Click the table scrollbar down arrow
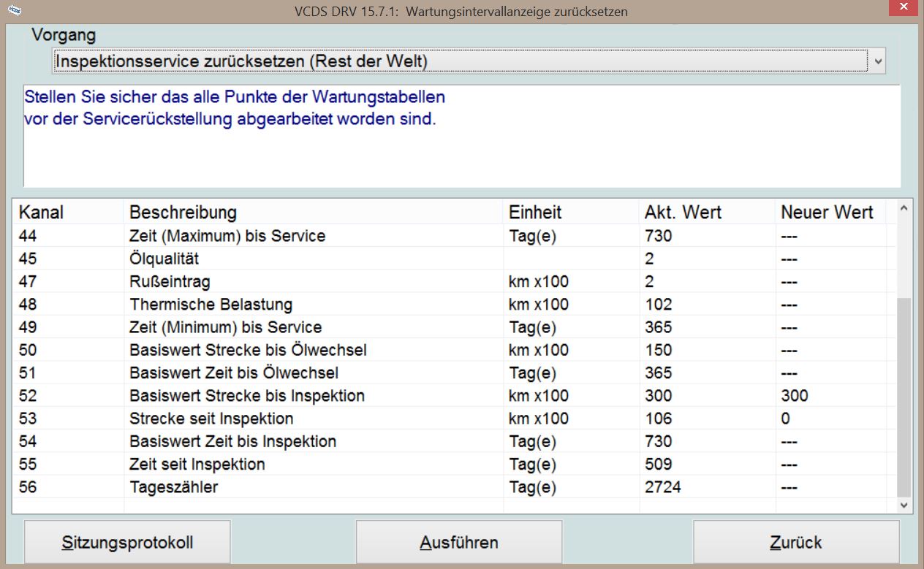Image resolution: width=924 pixels, height=569 pixels. (904, 505)
